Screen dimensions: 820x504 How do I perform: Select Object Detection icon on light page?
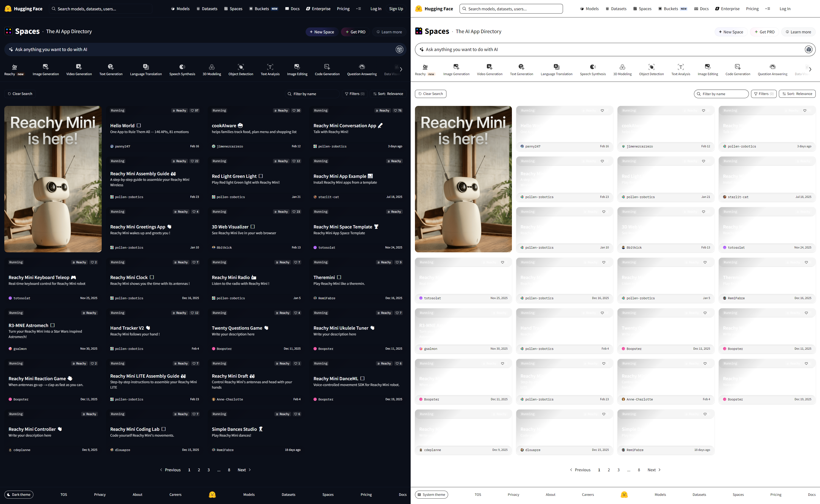[651, 67]
